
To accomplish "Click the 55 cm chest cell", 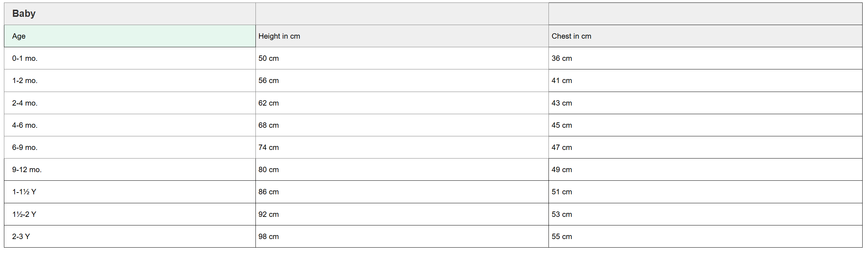I will tap(561, 237).
